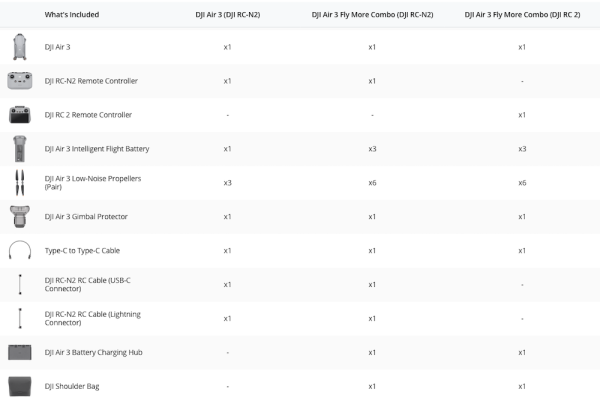
Task: Select the Fly More Combo (DJI RC-N2) header
Action: [x=372, y=16]
